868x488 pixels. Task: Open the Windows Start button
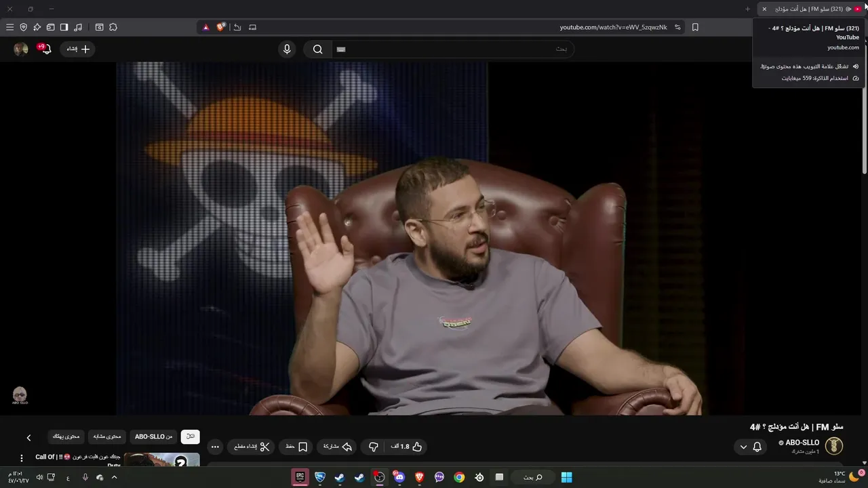click(x=566, y=477)
